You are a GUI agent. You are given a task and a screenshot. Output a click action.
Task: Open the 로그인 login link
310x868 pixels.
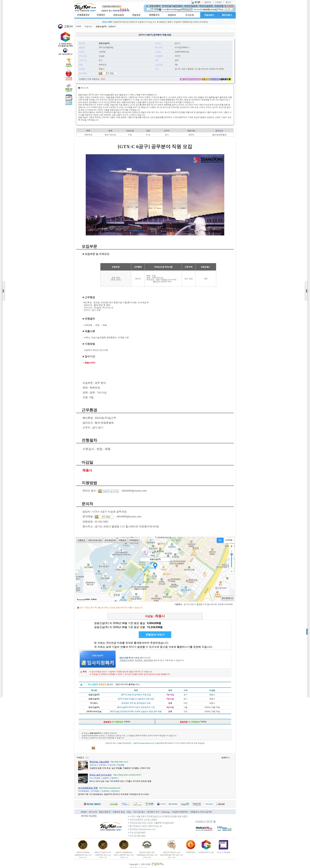point(197,2)
